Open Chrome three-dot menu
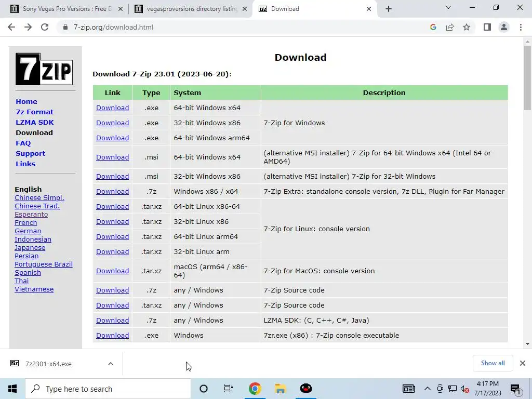Screen dimensions: 532x399 coord(521,27)
